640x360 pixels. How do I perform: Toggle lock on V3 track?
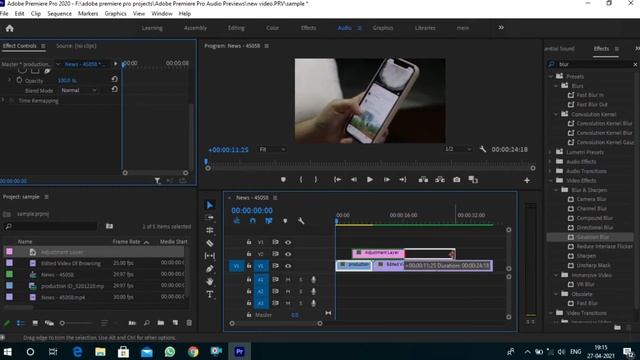tap(249, 242)
